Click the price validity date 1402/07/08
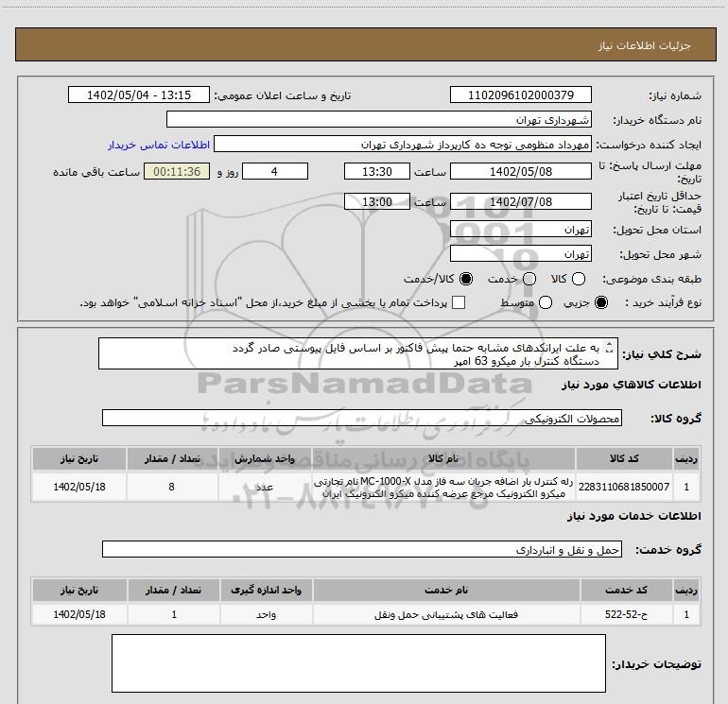This screenshot has height=704, width=728. point(520,201)
